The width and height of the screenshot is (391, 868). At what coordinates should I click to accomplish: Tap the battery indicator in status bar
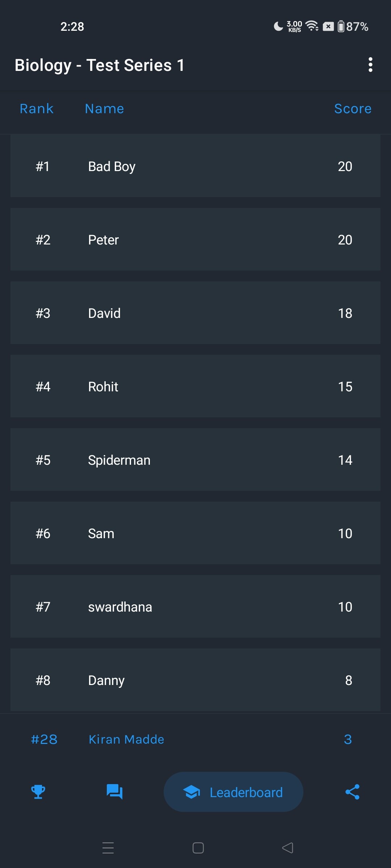(x=341, y=26)
